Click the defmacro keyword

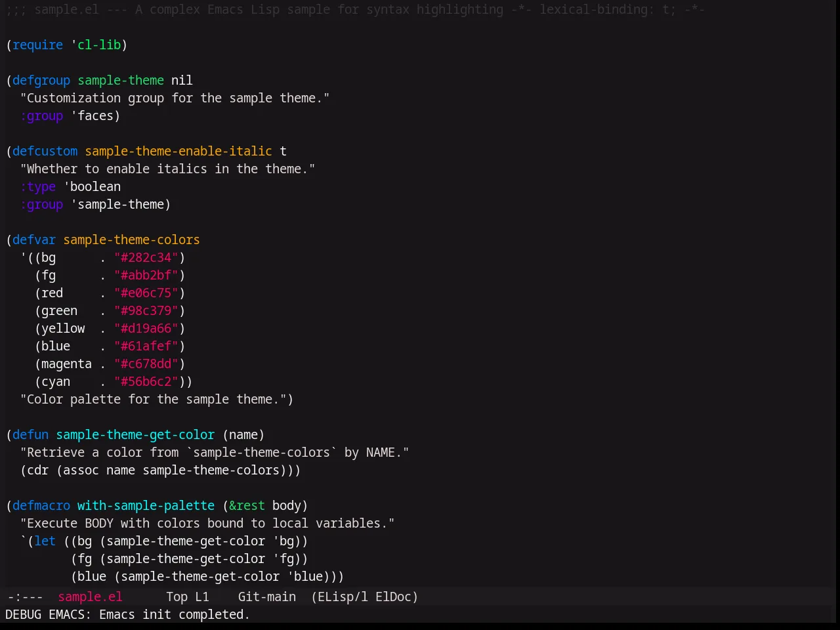(x=41, y=505)
